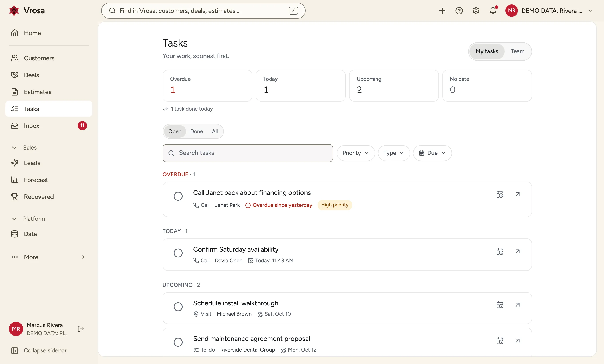
Task: Switch to the All tasks tab
Action: 215,132
